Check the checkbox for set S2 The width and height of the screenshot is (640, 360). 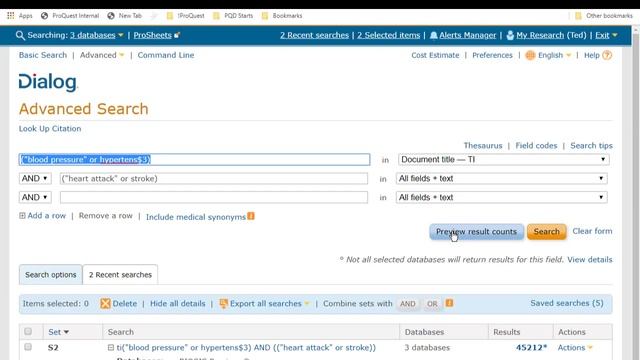point(28,347)
